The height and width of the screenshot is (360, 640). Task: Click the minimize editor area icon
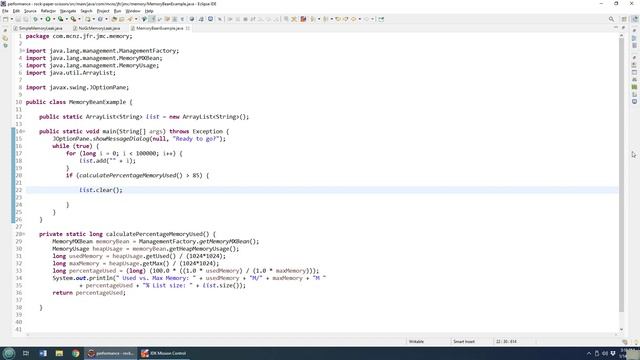616,28
